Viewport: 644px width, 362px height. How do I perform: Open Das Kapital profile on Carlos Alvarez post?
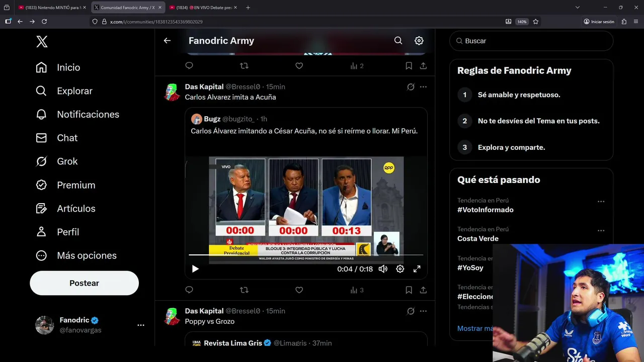(204, 86)
